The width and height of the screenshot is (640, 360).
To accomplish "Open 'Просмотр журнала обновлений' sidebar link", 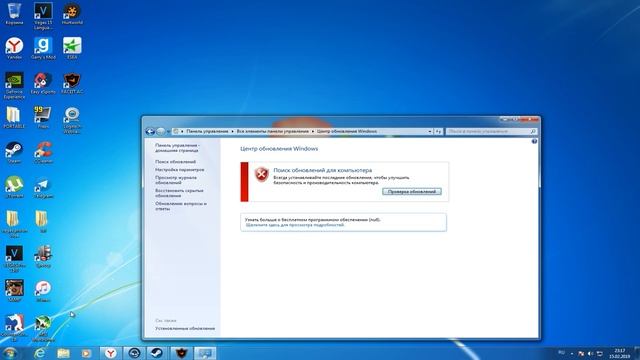I will 176,180.
